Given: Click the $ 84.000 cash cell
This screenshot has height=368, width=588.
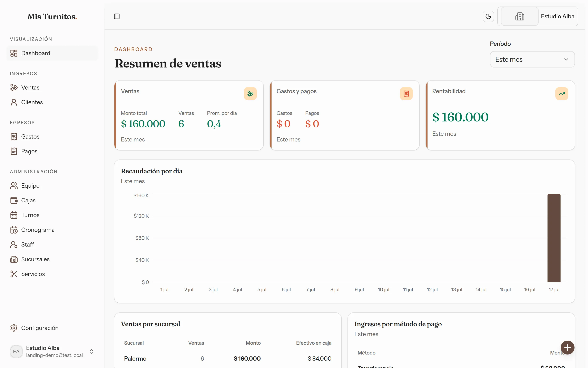Looking at the screenshot, I should point(320,358).
